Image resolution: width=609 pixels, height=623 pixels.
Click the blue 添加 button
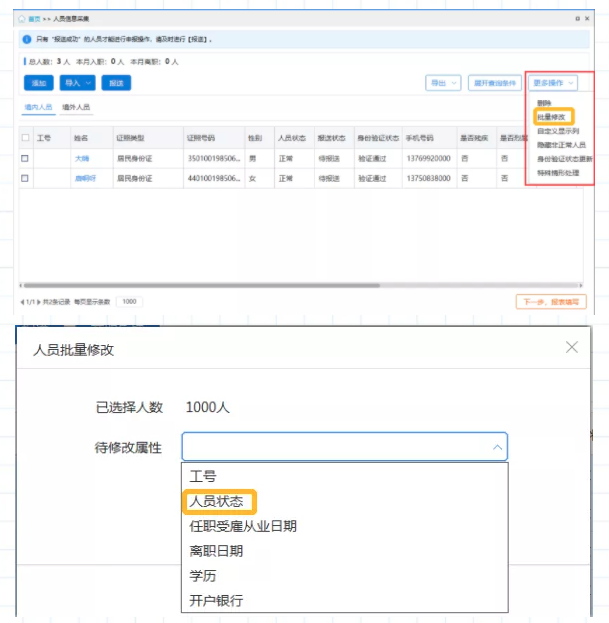coord(38,83)
